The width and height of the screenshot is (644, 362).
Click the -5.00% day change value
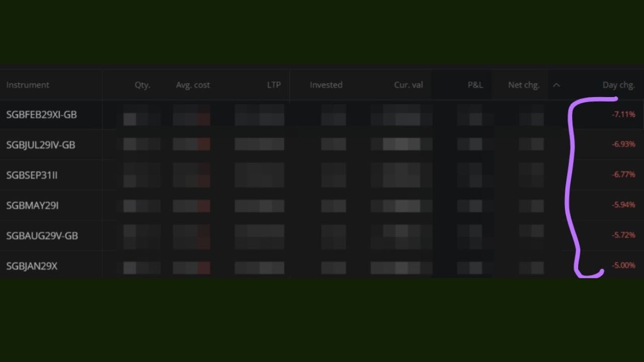623,265
